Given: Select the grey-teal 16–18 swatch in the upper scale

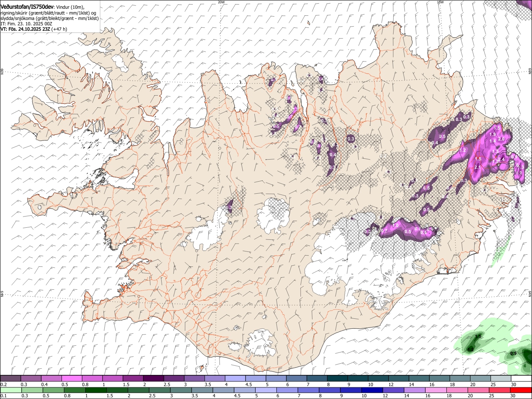Looking at the screenshot, I should (440, 379).
